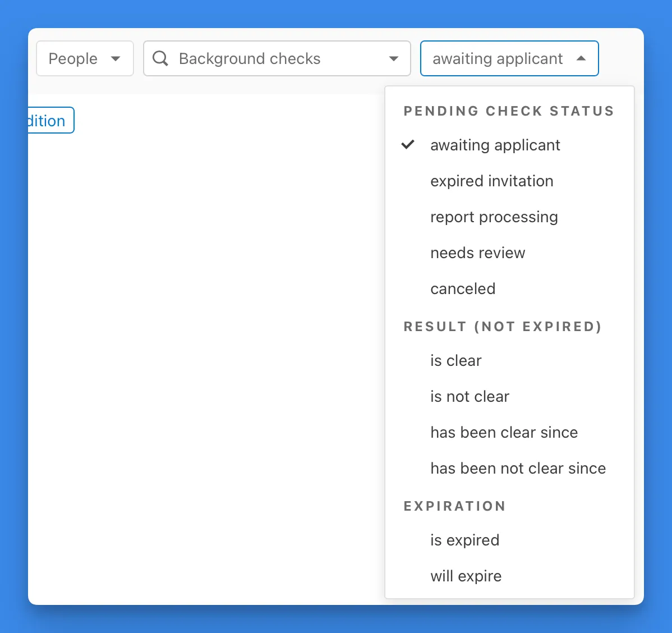Click the Pending Check Status heading
The image size is (672, 633).
tap(509, 111)
